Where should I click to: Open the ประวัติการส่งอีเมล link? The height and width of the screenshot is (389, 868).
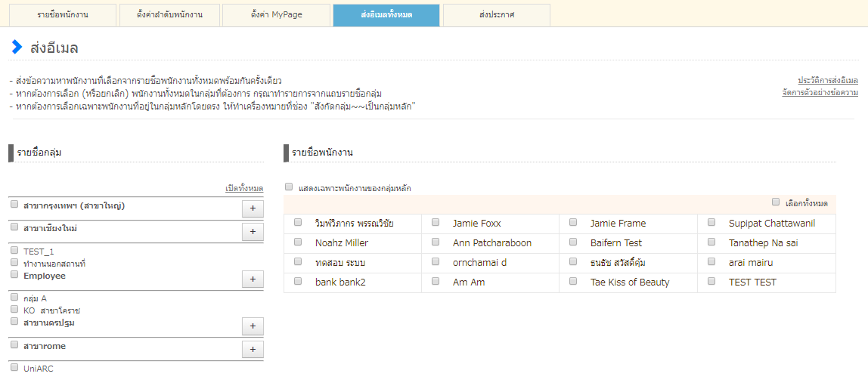[x=827, y=80]
